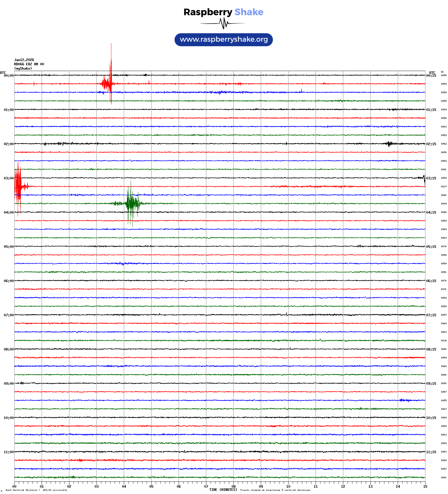Click the 15 minute tick at bottom right

(425, 487)
